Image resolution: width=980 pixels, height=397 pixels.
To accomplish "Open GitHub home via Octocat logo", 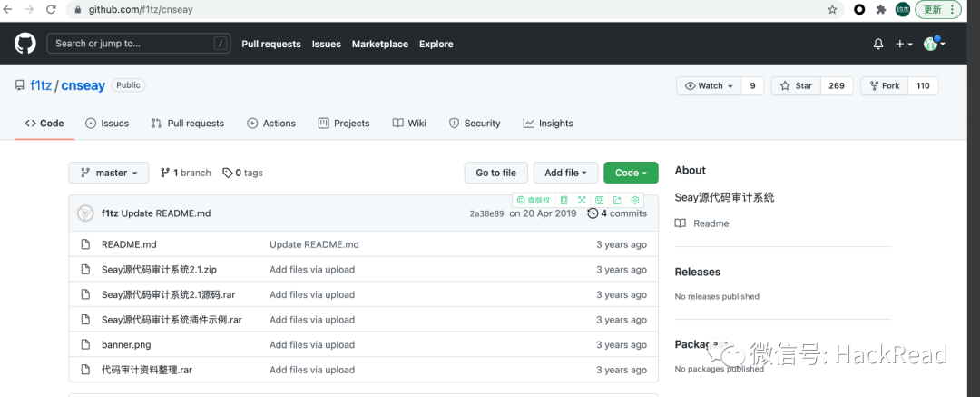I will pos(25,44).
